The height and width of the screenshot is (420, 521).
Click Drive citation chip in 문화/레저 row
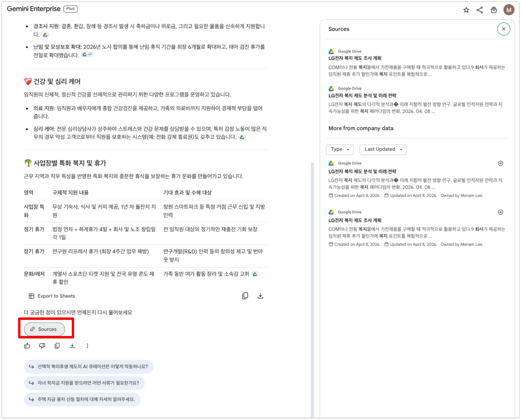coord(255,274)
